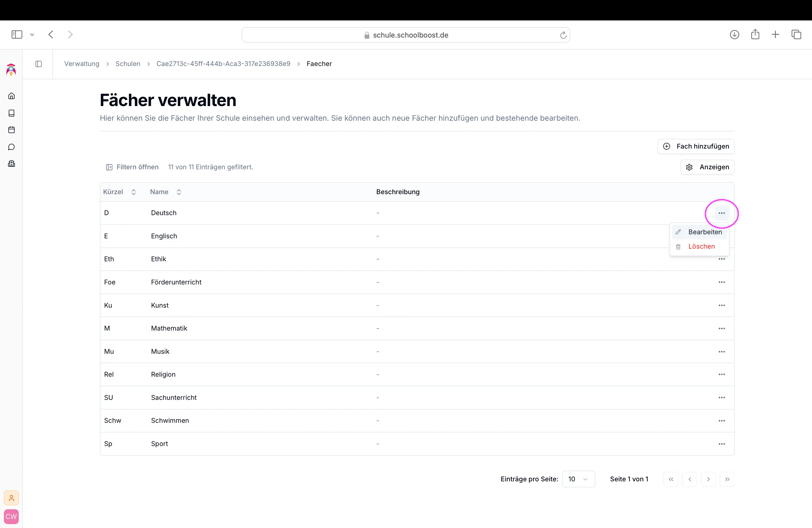Open the three-dot menu for Mathematik

(x=722, y=328)
